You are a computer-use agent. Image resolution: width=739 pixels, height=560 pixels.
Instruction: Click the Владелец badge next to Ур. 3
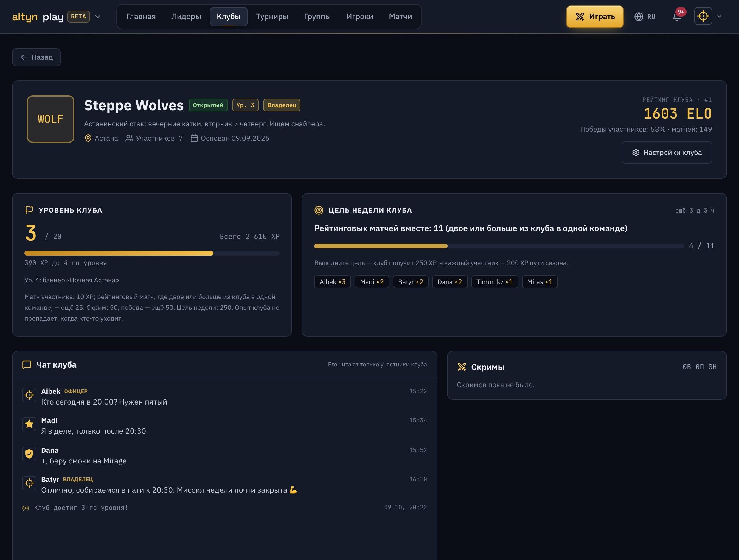pyautogui.click(x=282, y=105)
